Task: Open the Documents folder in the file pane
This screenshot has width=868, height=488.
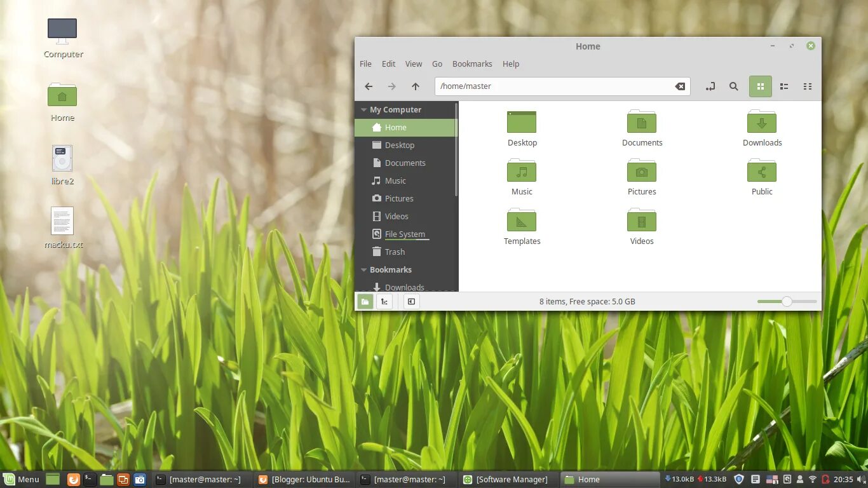Action: tap(642, 129)
